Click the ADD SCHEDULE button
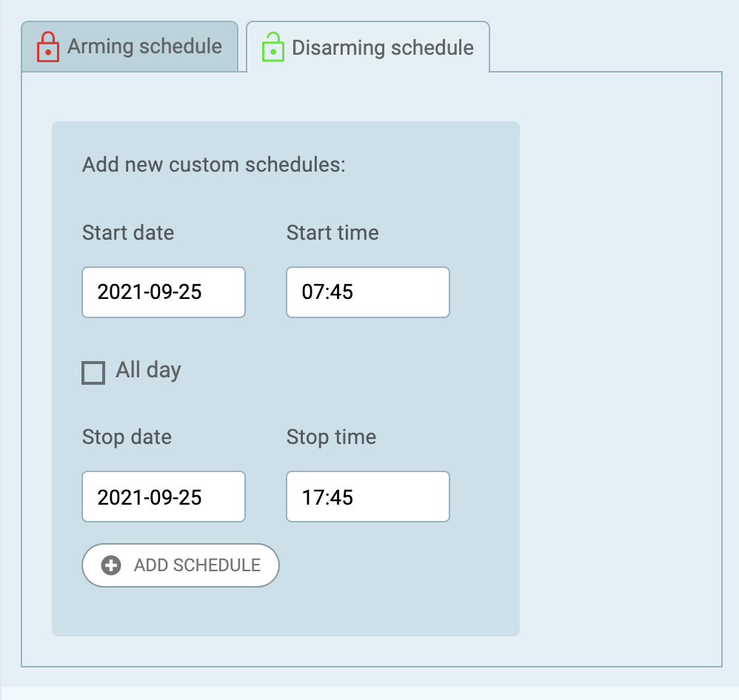Viewport: 739px width, 700px height. click(x=181, y=565)
